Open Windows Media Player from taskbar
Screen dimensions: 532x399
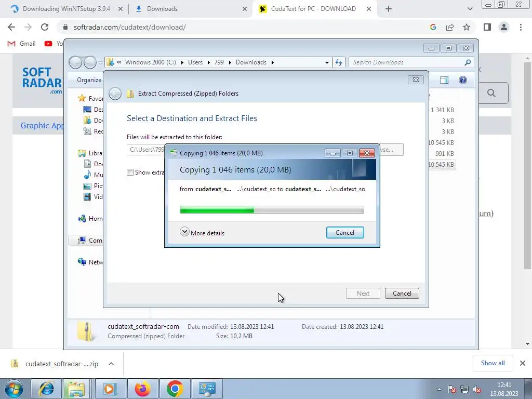click(110, 389)
